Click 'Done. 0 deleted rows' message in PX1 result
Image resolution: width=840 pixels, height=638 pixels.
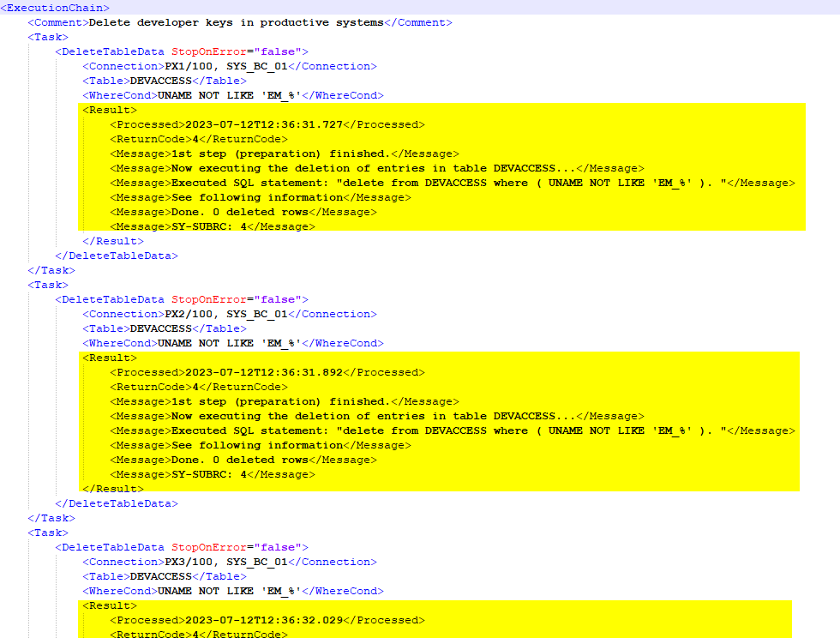pyautogui.click(x=243, y=212)
